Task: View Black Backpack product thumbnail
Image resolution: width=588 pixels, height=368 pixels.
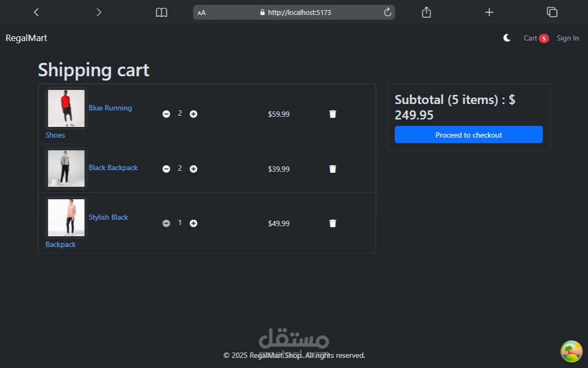Action: tap(66, 169)
